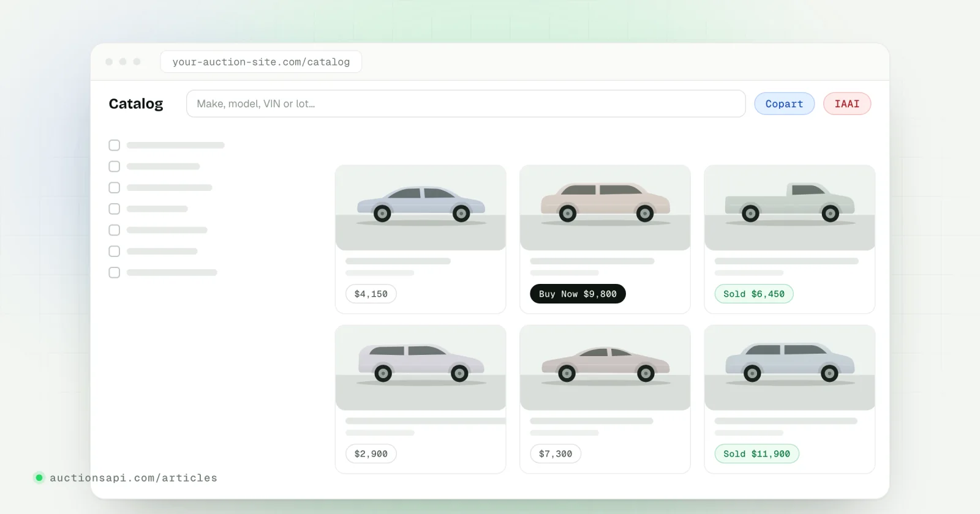Click the $7,300 price badge
The width and height of the screenshot is (980, 514).
[x=556, y=454]
